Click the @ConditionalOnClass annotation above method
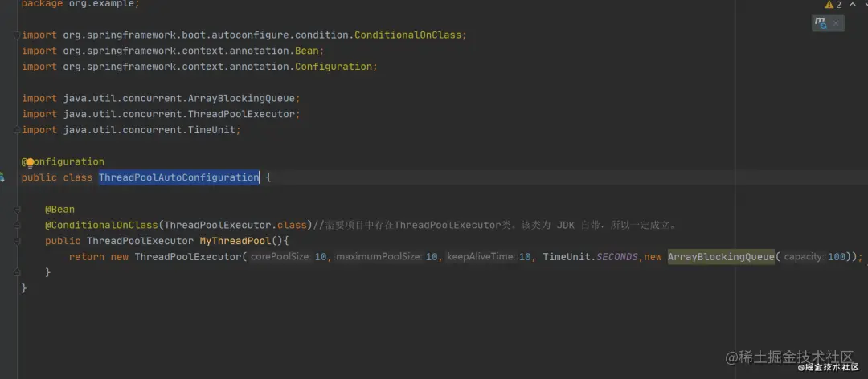868x379 pixels. click(102, 225)
